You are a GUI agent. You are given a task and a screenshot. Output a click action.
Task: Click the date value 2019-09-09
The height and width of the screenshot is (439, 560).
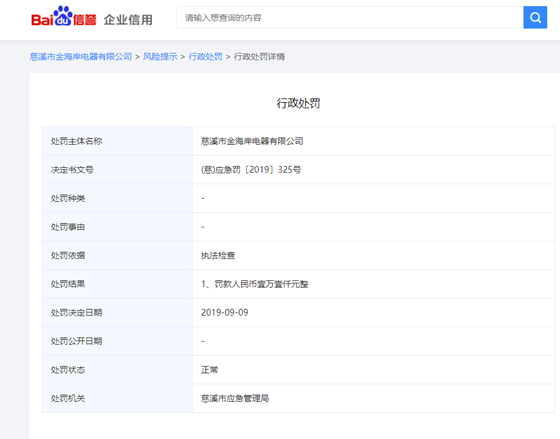click(x=225, y=313)
